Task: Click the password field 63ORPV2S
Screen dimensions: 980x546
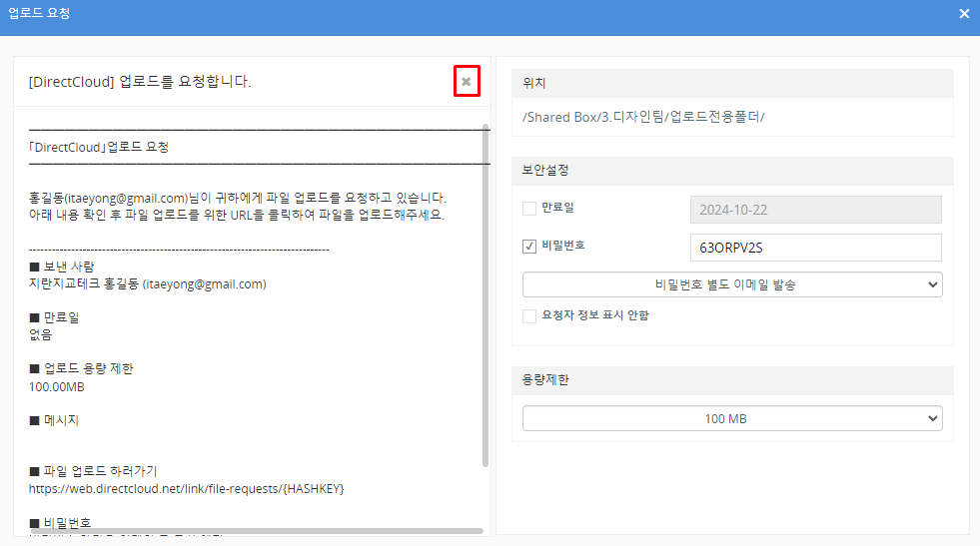Action: click(x=815, y=248)
